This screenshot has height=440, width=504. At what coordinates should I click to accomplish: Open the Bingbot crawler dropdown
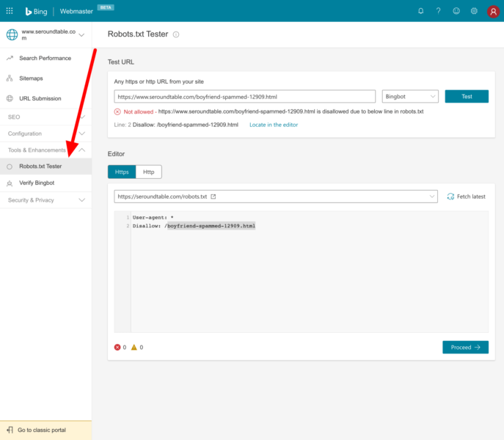click(410, 96)
